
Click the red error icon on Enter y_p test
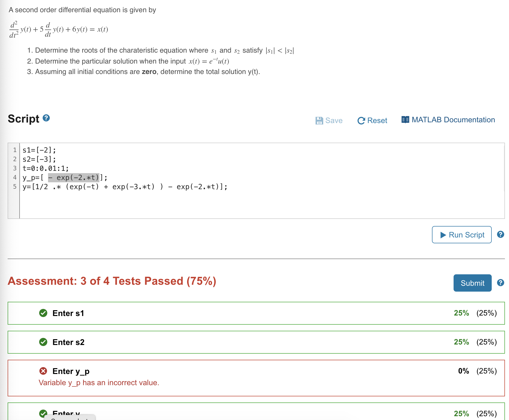43,371
